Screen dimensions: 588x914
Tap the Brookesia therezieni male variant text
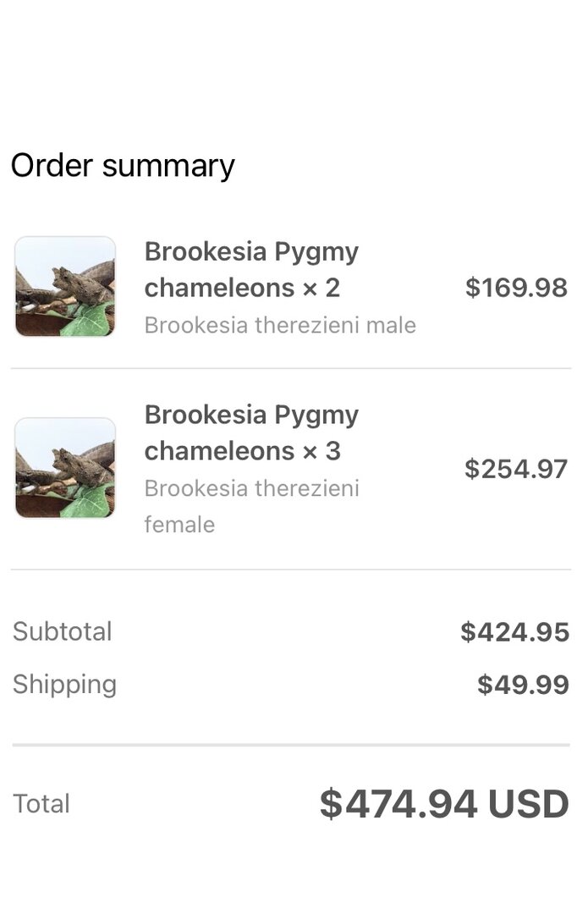click(280, 326)
